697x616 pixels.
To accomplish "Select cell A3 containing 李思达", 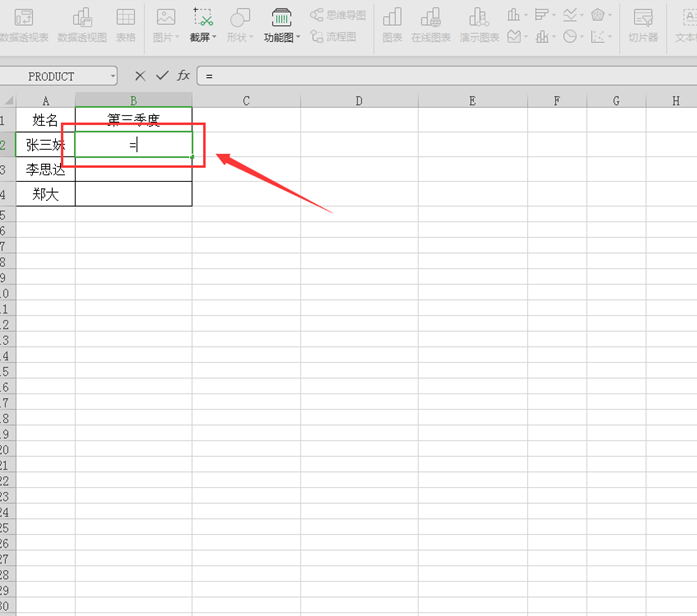I will 46,170.
